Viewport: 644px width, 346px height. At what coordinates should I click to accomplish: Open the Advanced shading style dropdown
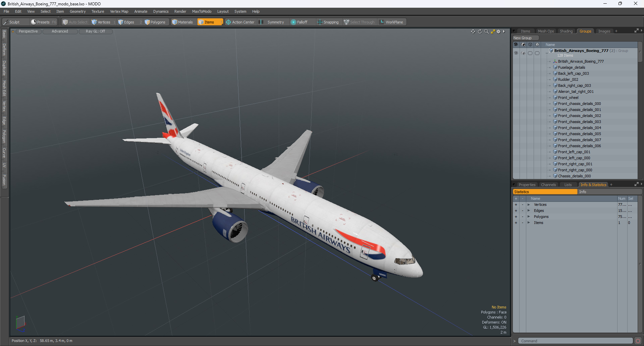pyautogui.click(x=60, y=32)
